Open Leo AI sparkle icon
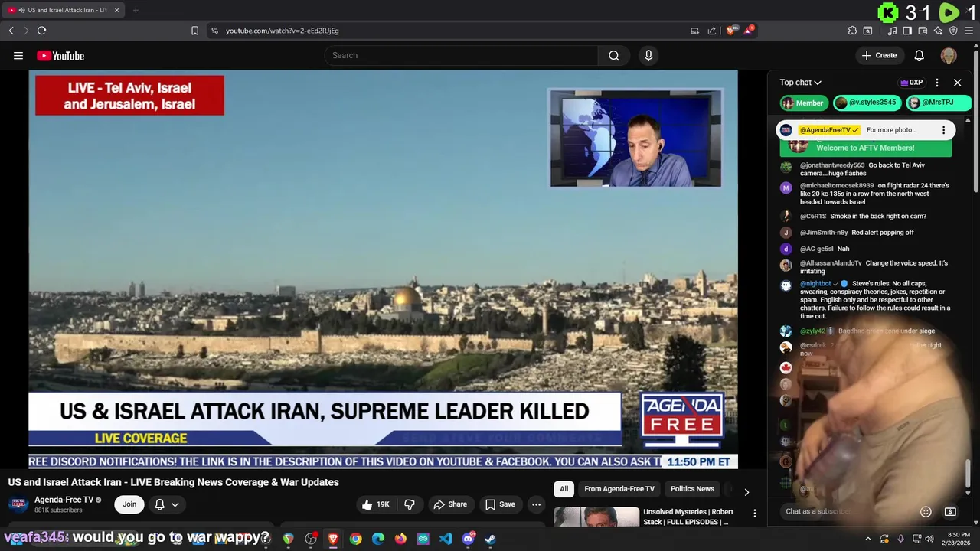Image resolution: width=980 pixels, height=551 pixels. (x=938, y=31)
